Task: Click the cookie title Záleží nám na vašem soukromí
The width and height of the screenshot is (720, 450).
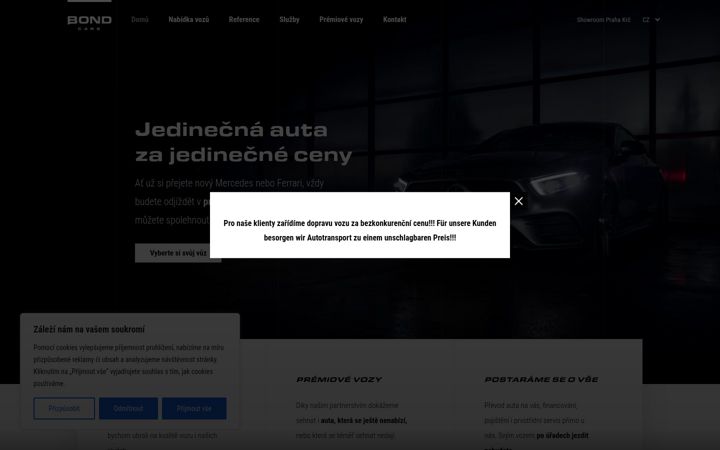Action: pos(89,329)
